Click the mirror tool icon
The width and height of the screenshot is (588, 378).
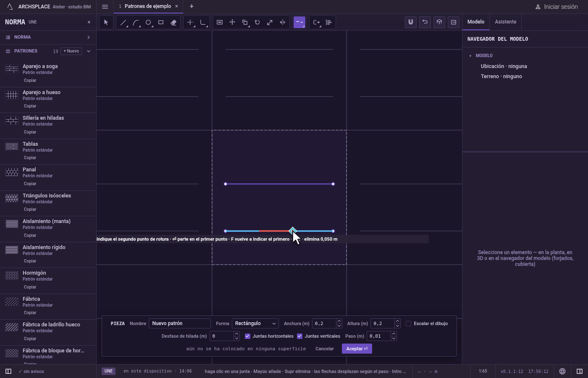(283, 22)
